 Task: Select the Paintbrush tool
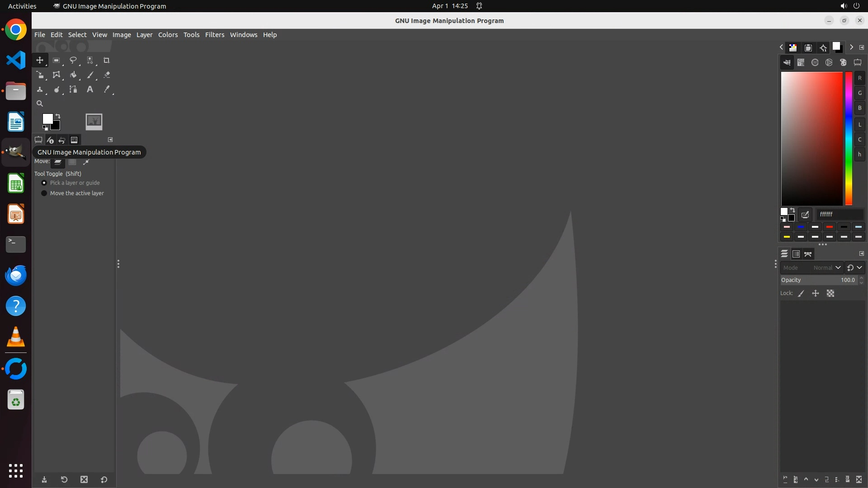pos(90,75)
